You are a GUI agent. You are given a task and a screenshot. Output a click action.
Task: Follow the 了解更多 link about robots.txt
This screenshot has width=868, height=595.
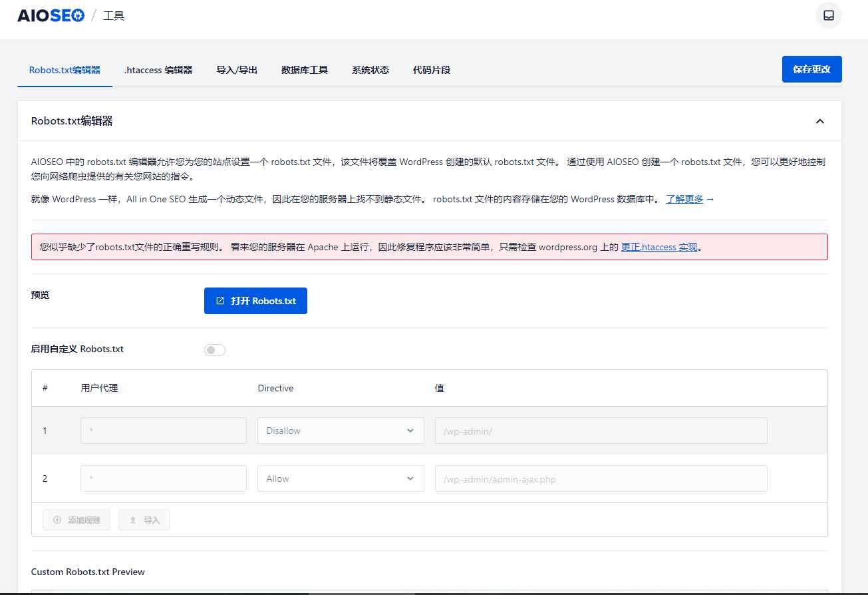click(684, 199)
